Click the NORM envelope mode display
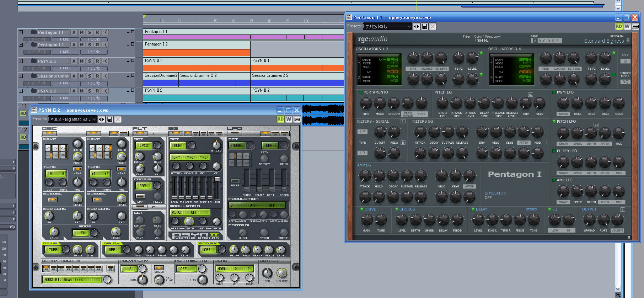 coord(178,145)
